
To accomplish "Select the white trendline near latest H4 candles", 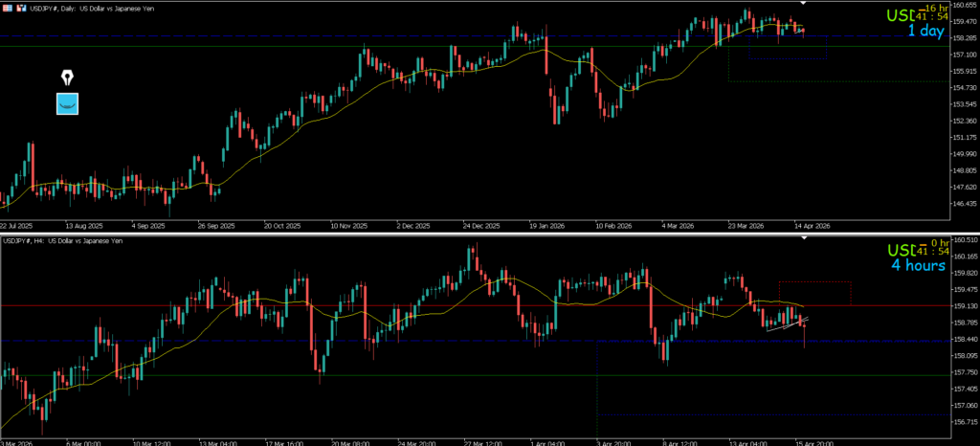I will coord(787,323).
